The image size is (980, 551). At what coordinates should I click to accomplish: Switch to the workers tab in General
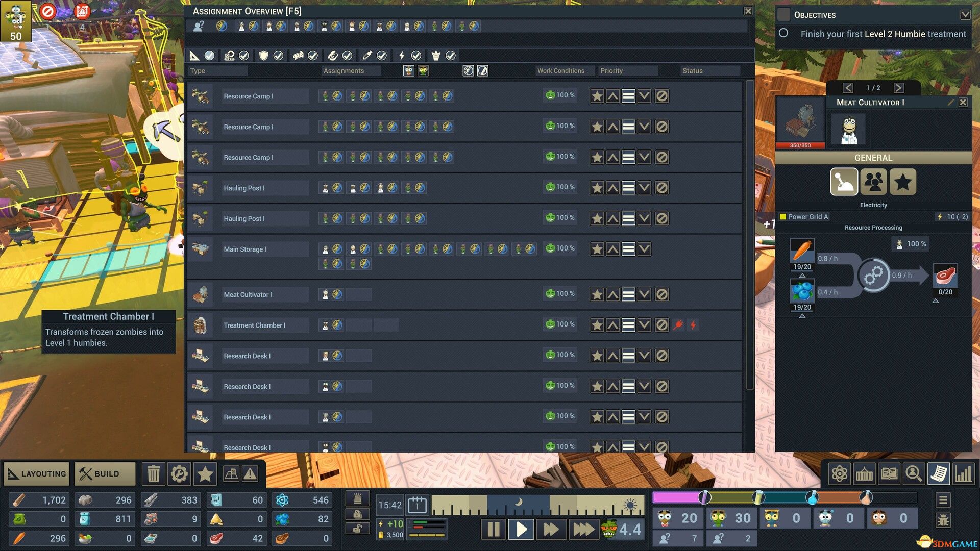(873, 182)
